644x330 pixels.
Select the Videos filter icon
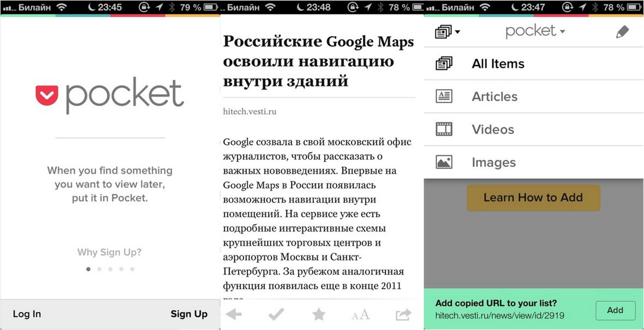click(x=445, y=129)
